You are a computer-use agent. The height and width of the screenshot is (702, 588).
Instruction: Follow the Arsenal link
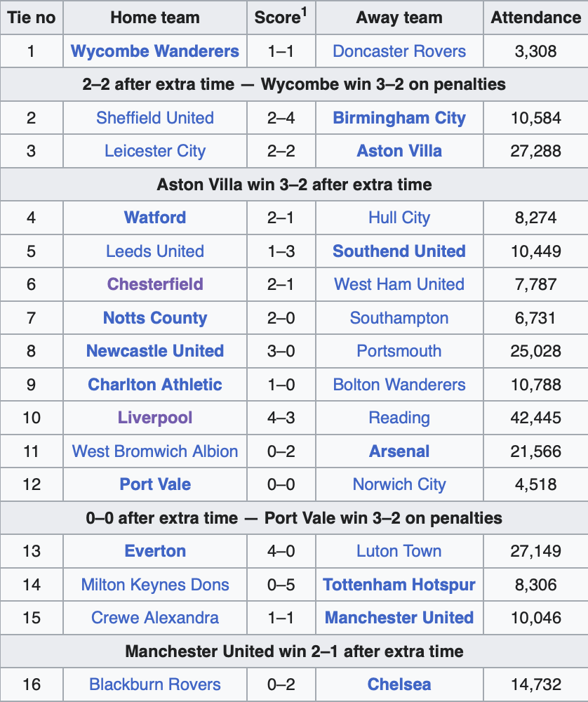[399, 451]
